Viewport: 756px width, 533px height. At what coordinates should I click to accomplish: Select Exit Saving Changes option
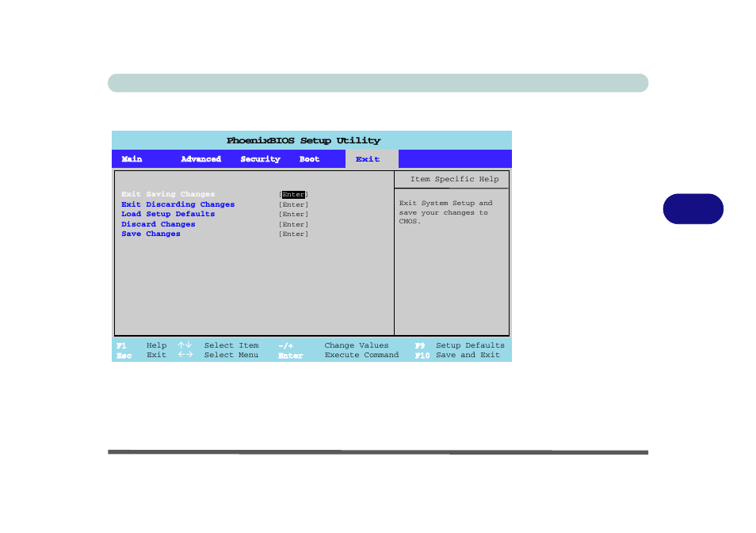click(x=168, y=194)
